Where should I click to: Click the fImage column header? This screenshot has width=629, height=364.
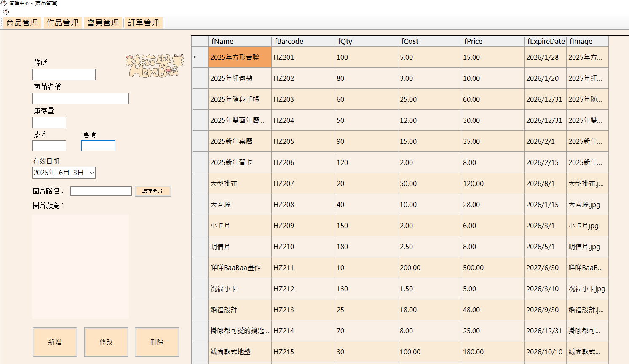coord(588,41)
